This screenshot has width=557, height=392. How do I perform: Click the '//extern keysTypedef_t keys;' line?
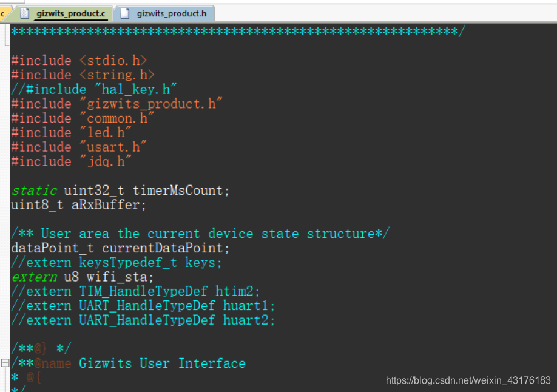tap(116, 262)
